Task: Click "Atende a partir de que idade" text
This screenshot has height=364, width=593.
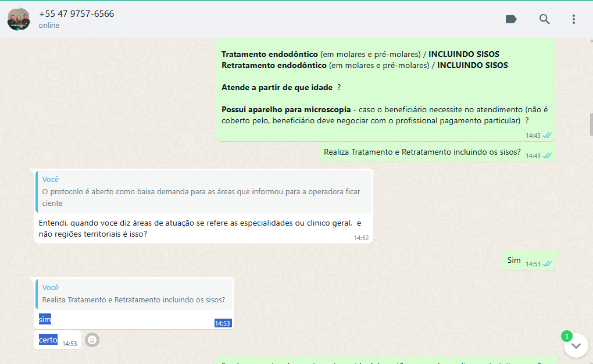Action: (x=277, y=87)
